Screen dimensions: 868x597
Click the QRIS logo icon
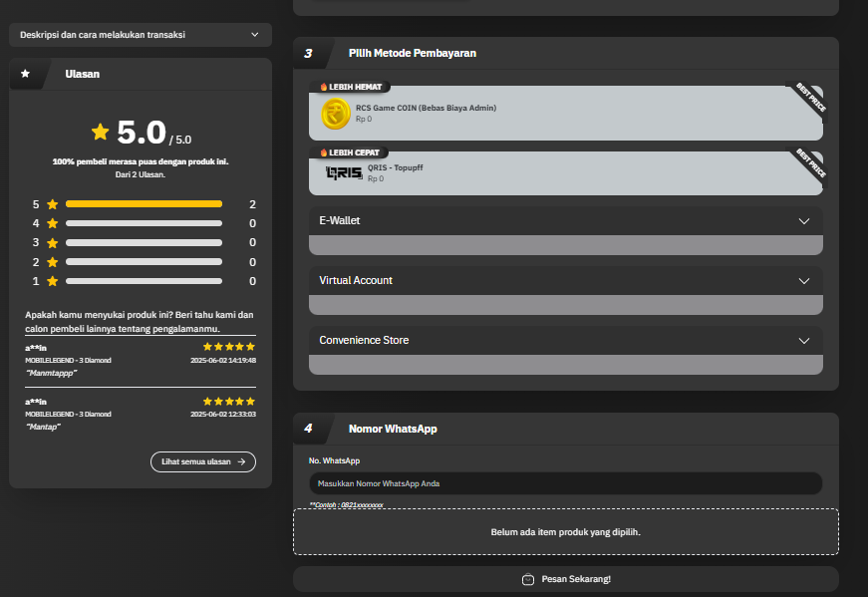coord(344,173)
